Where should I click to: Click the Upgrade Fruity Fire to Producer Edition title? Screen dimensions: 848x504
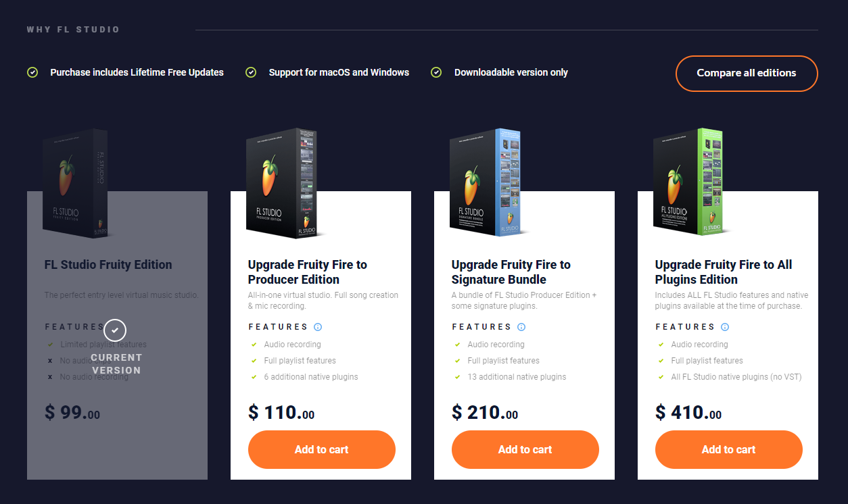pos(308,272)
